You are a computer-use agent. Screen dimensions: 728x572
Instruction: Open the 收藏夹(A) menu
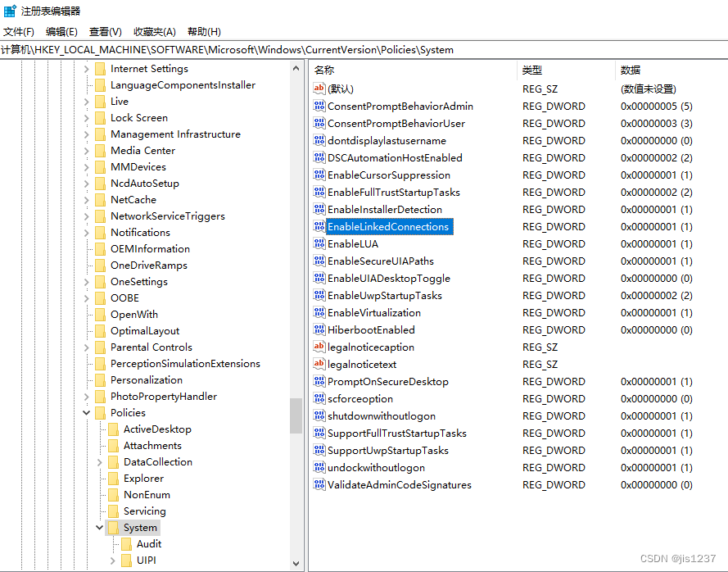pos(155,32)
